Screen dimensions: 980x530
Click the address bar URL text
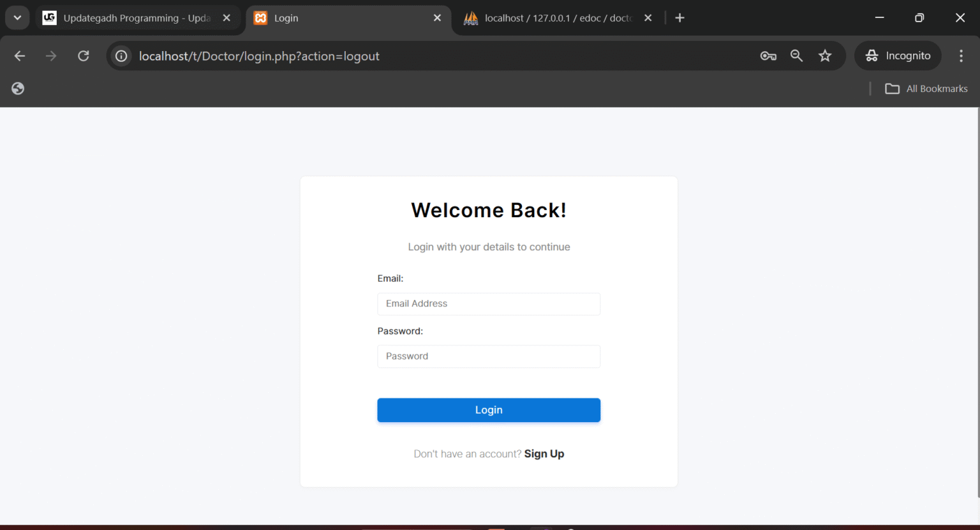pos(259,56)
